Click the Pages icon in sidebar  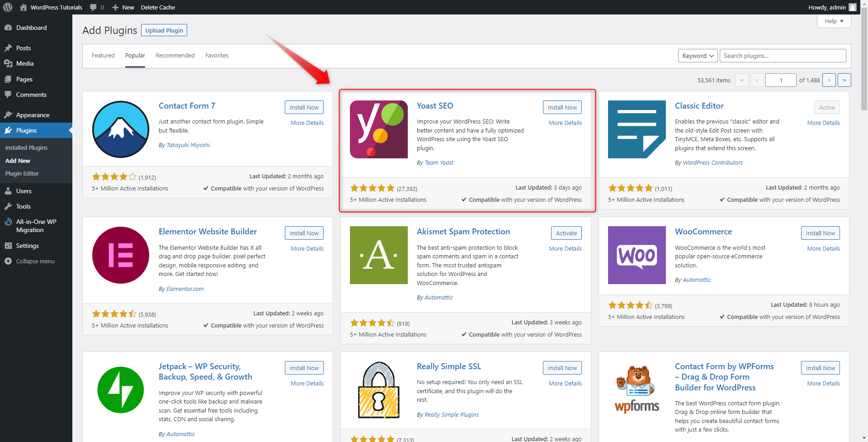pos(8,79)
